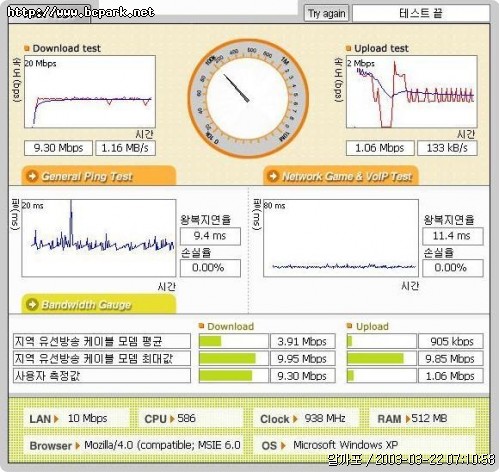The width and height of the screenshot is (500, 472).
Task: Open the General Ping Test tab
Action: 99,176
